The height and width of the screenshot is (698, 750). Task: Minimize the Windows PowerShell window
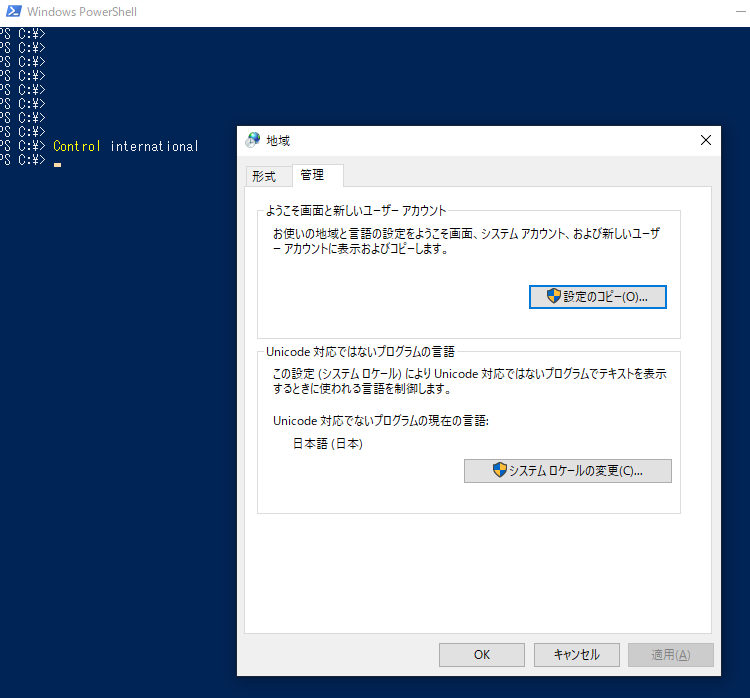(741, 11)
